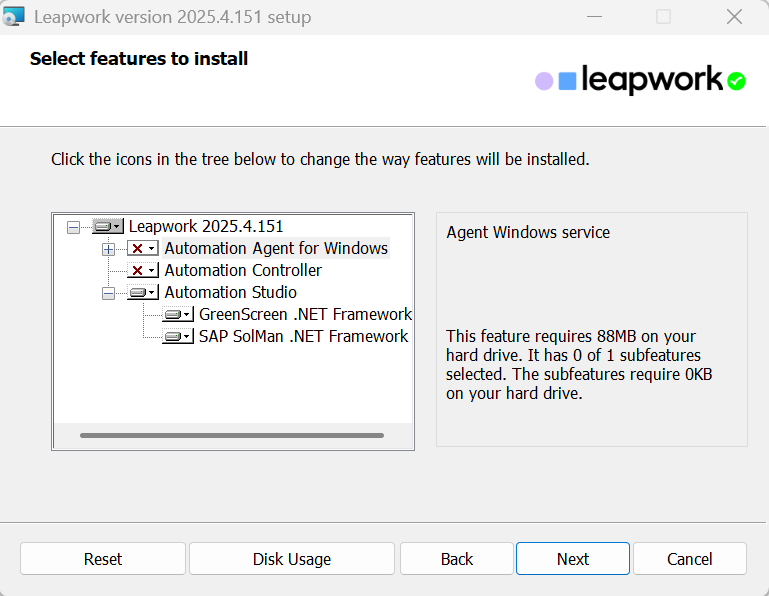Collapse the Leapwork 2025.4.151 root node
The width and height of the screenshot is (769, 596).
click(x=73, y=227)
